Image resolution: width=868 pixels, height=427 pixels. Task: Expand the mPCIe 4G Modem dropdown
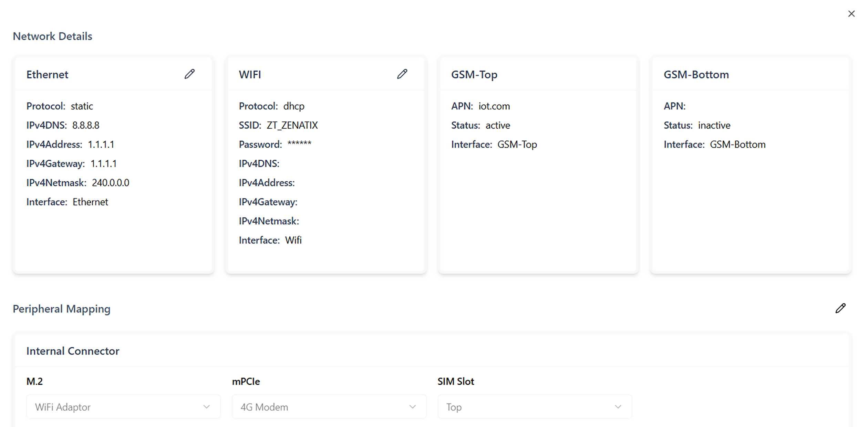point(329,407)
